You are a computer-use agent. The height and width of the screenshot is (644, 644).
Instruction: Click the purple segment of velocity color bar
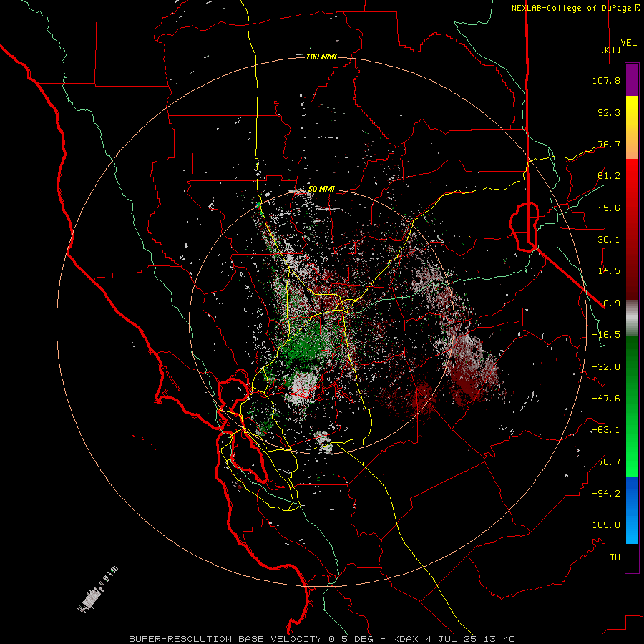[632, 79]
